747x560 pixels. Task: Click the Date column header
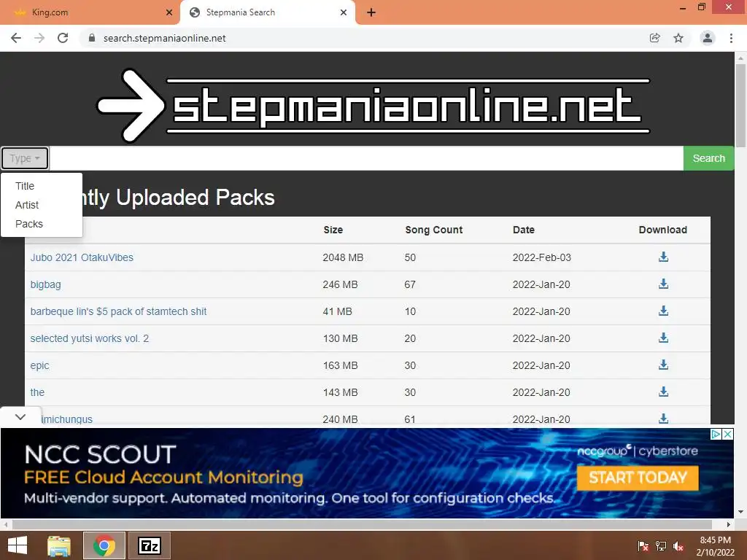[x=524, y=230]
